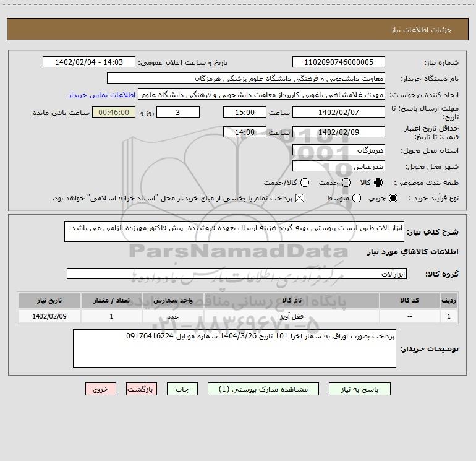Click the عدد unit cell
This screenshot has height=461, width=476.
tap(172, 317)
